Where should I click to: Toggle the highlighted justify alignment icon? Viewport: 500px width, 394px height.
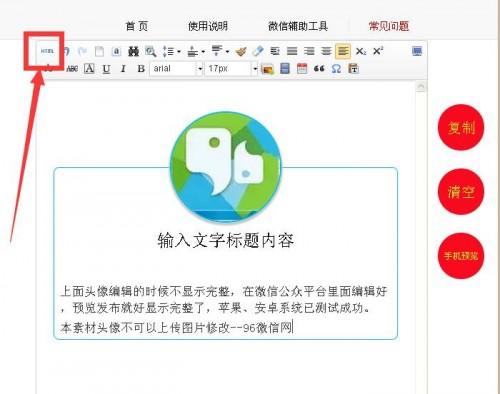(343, 51)
